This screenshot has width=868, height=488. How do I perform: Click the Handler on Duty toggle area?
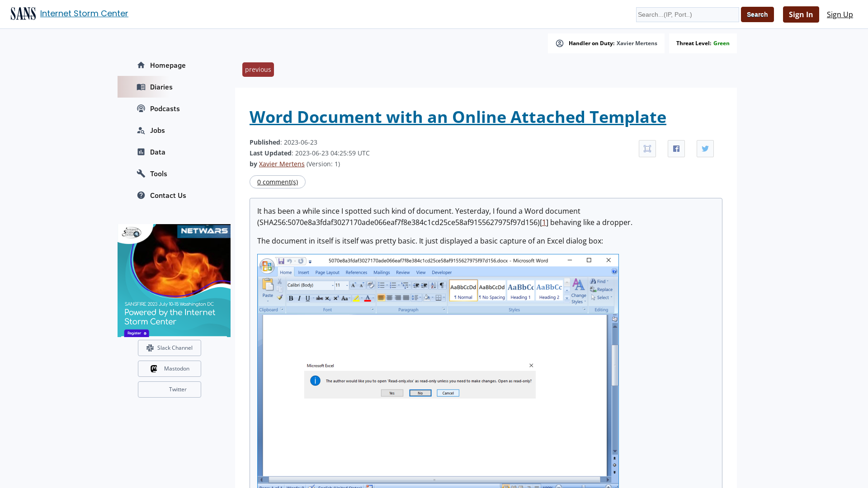tap(606, 42)
